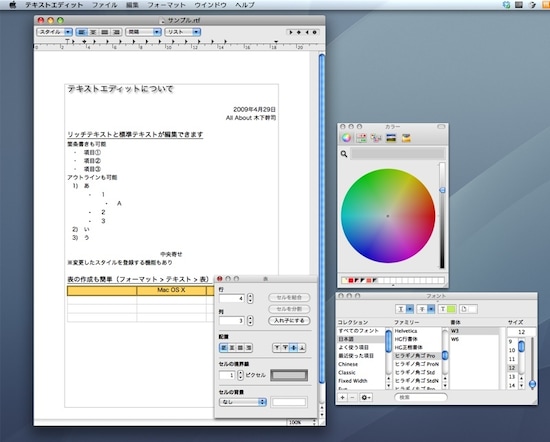
Task: Click the table rows stepper
Action: 250,299
